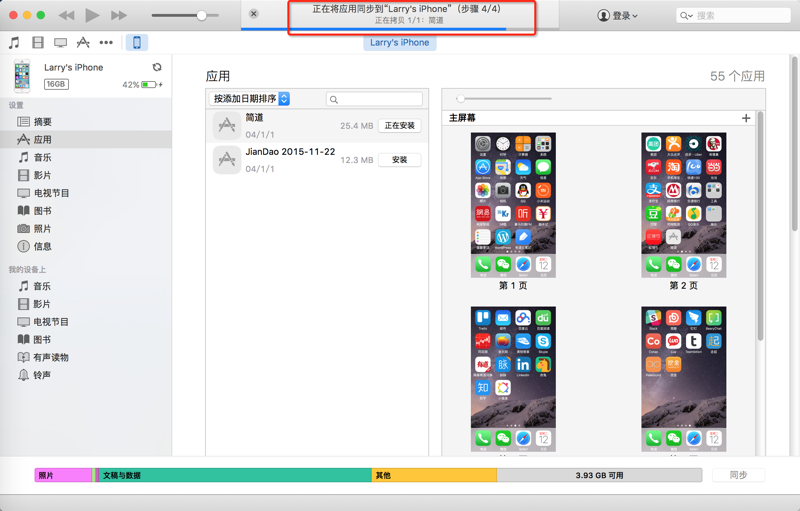Click the 照片 storage bar segment
This screenshot has width=800, height=511.
63,475
